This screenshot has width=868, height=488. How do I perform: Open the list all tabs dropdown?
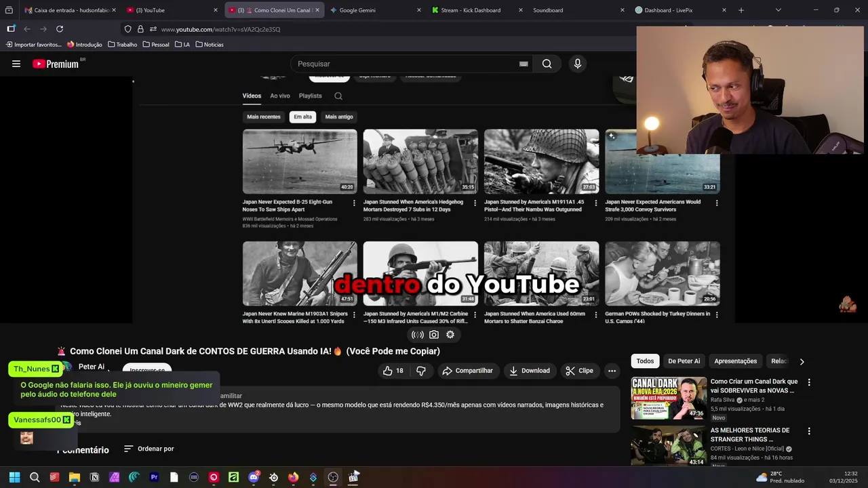click(778, 10)
